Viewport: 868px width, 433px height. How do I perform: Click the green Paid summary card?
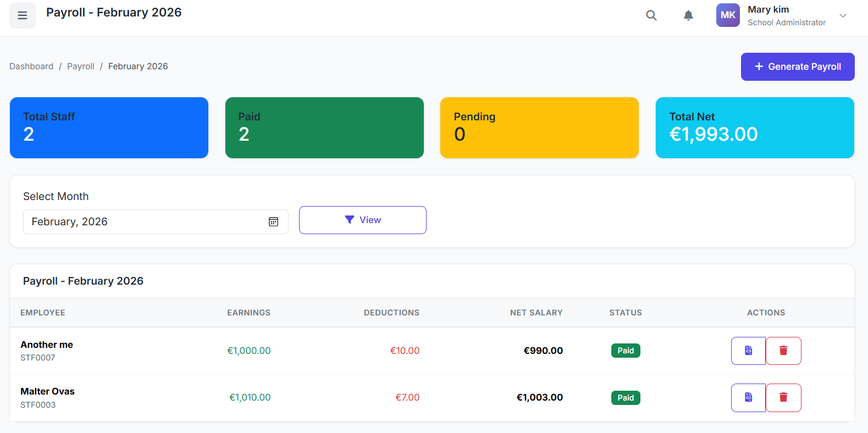[x=324, y=127]
